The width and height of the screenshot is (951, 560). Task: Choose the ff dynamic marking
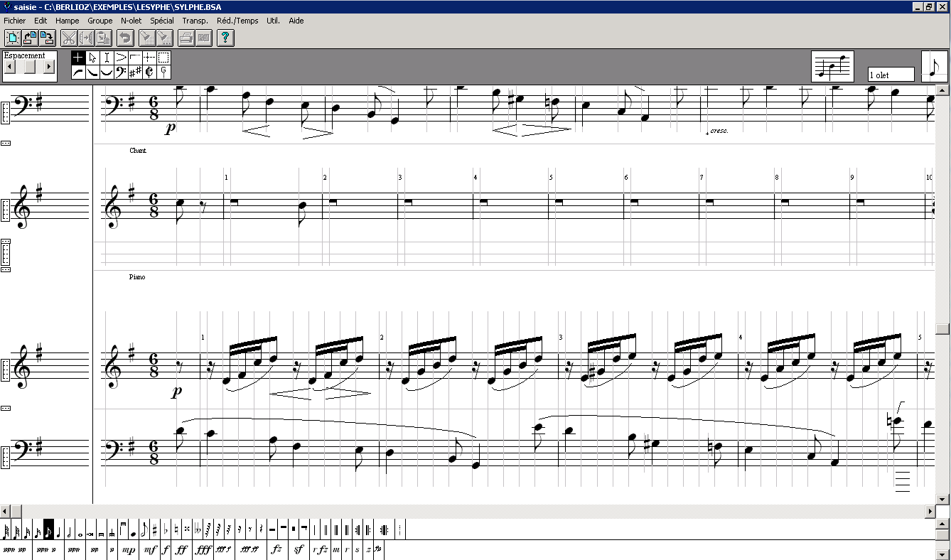point(182,549)
